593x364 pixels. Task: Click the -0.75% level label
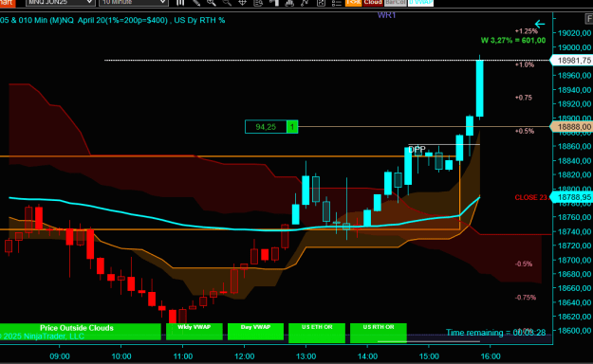point(526,298)
